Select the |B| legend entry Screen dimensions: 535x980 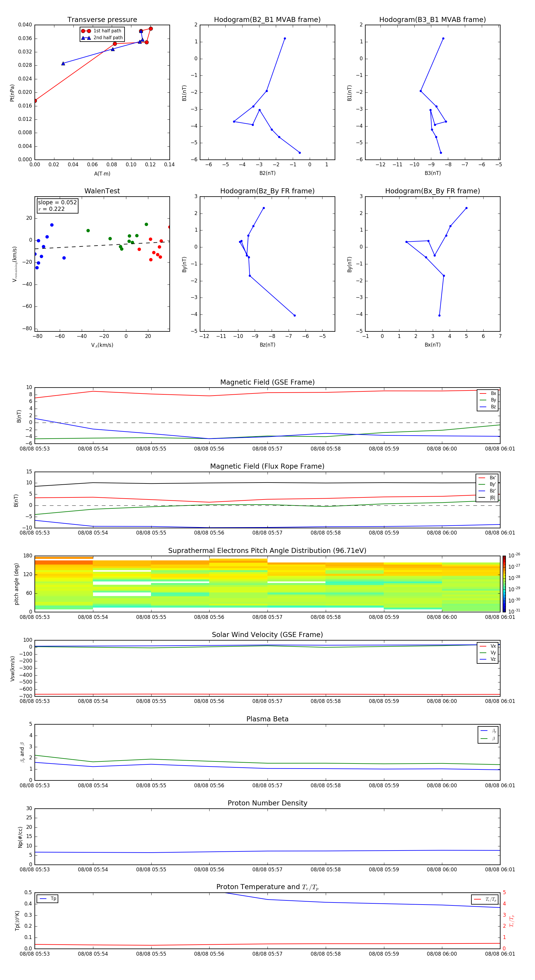point(487,498)
